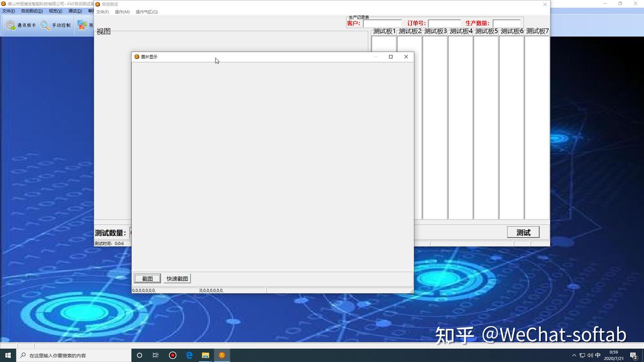Click the vision images toolbar icon

pos(82,25)
